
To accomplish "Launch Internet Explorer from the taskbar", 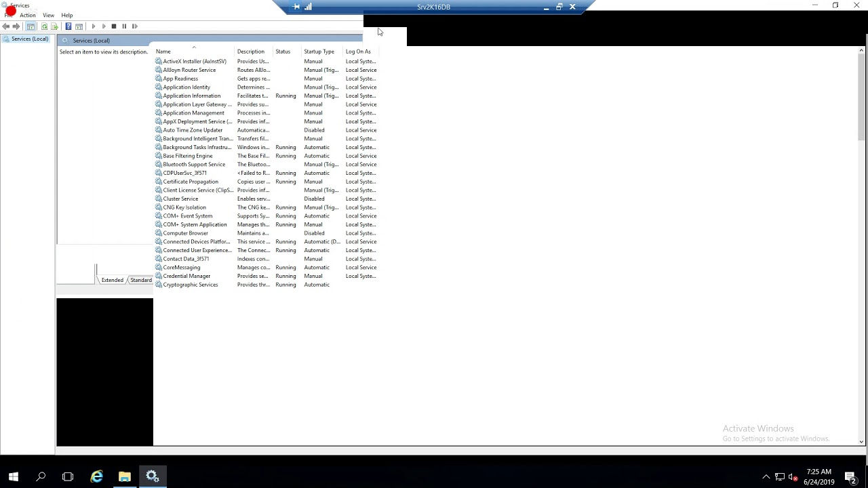I will pyautogui.click(x=97, y=476).
